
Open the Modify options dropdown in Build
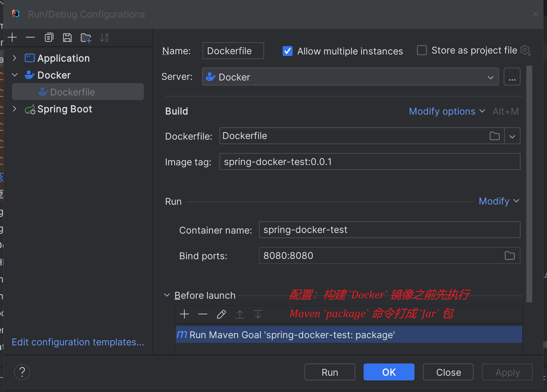point(446,111)
